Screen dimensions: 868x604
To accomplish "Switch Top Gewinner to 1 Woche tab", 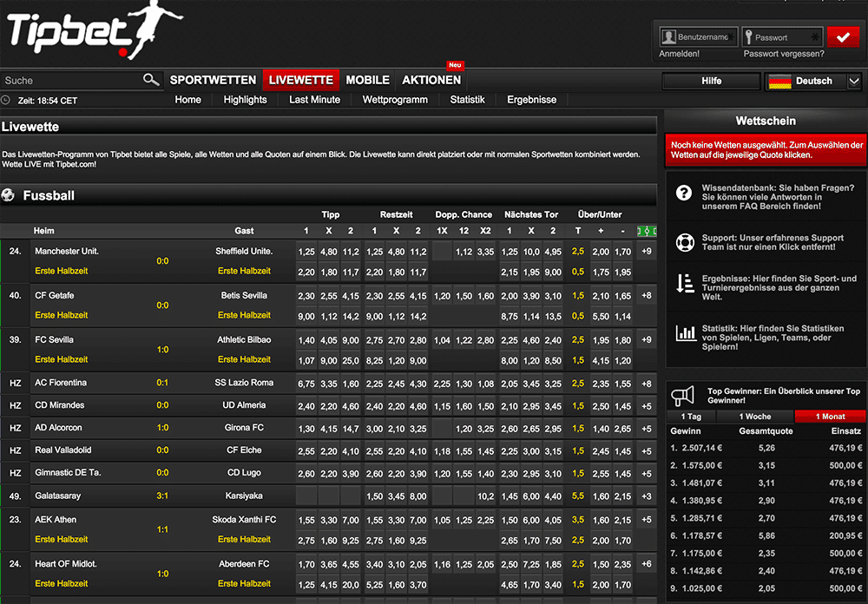I will 755,417.
